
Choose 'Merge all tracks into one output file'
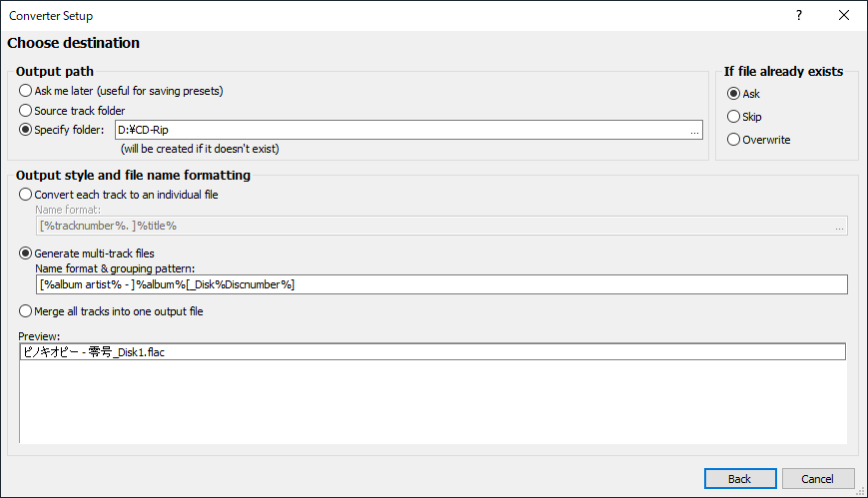(25, 311)
